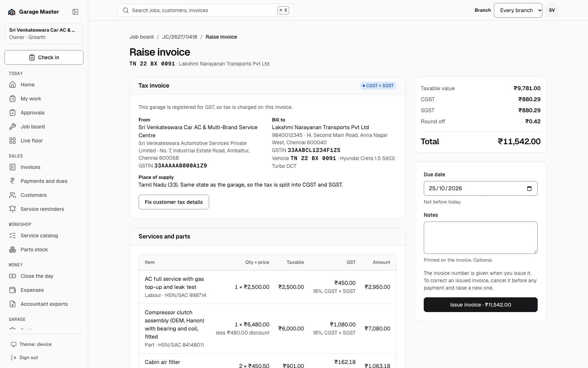Click into the Notes text area
This screenshot has height=368, width=588.
[481, 238]
